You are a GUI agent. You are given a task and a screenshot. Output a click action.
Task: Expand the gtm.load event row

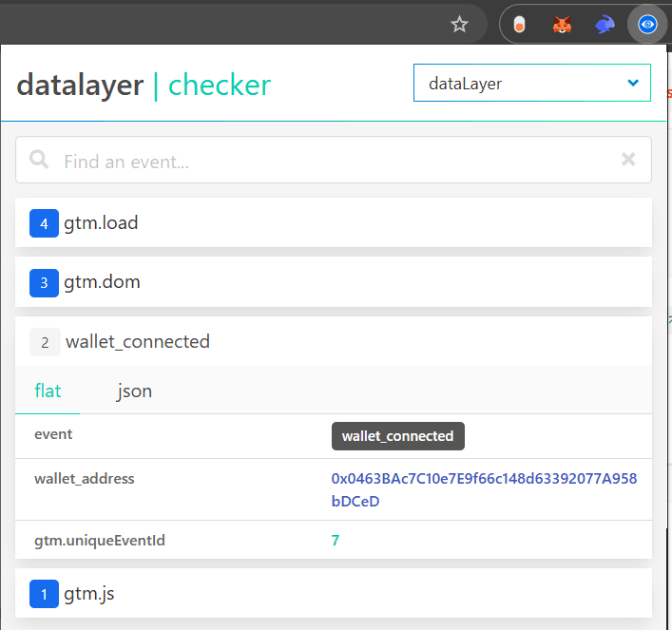click(333, 223)
